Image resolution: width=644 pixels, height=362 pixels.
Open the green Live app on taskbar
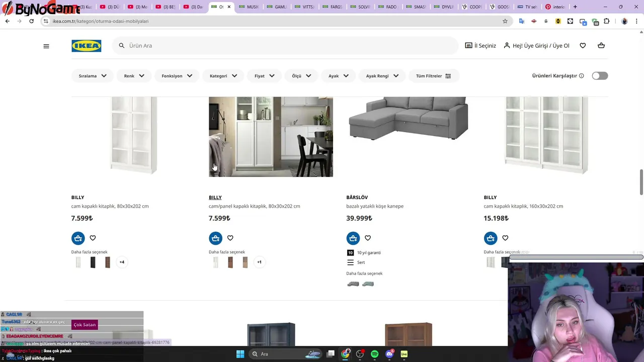[404, 354]
